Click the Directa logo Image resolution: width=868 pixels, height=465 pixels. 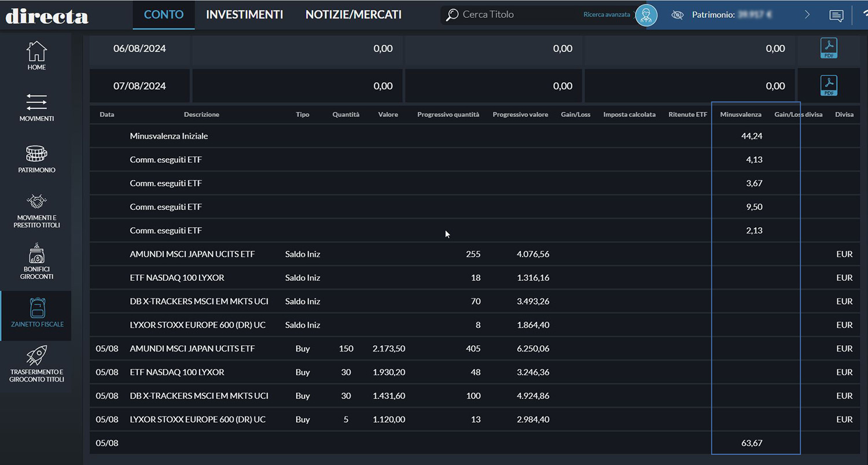(47, 15)
